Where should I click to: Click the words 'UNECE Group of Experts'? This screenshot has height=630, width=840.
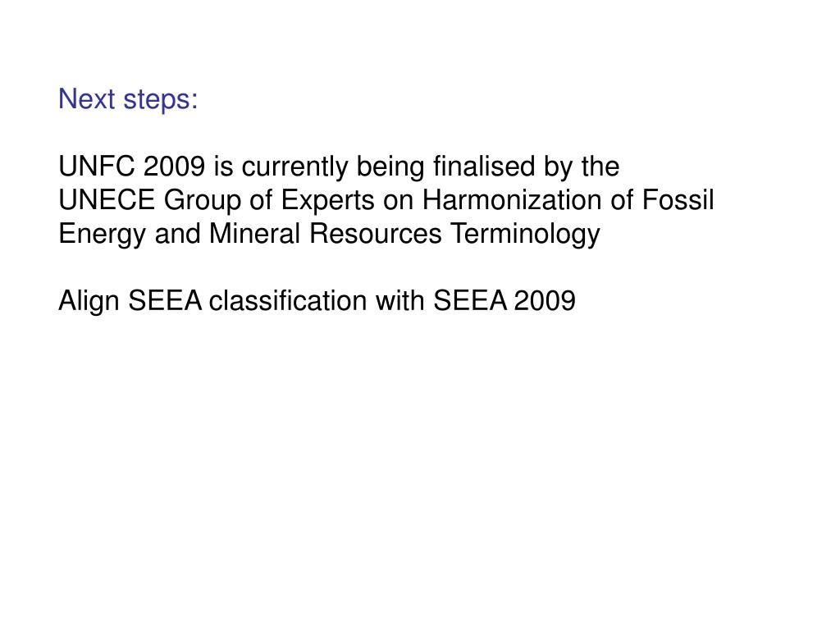[x=216, y=201]
